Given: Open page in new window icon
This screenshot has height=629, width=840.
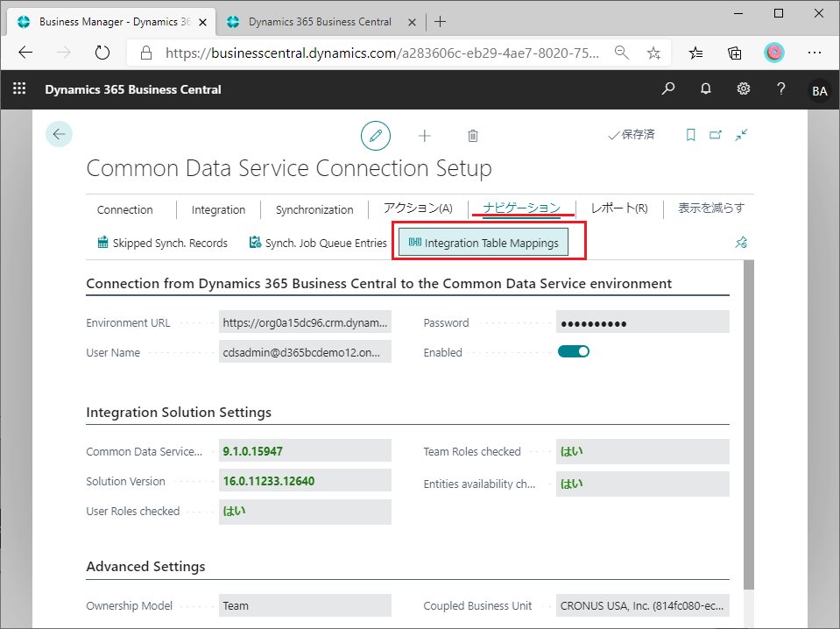Looking at the screenshot, I should click(716, 135).
